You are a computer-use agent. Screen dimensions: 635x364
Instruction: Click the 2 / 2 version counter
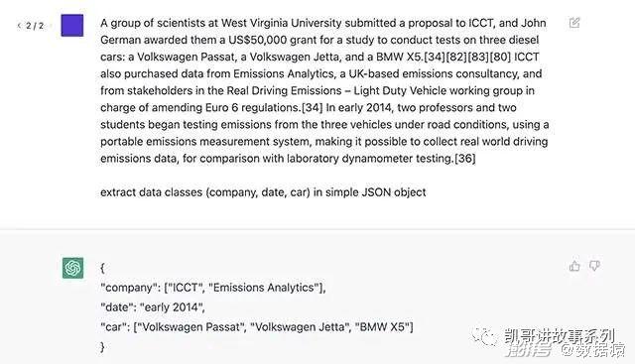[x=35, y=26]
